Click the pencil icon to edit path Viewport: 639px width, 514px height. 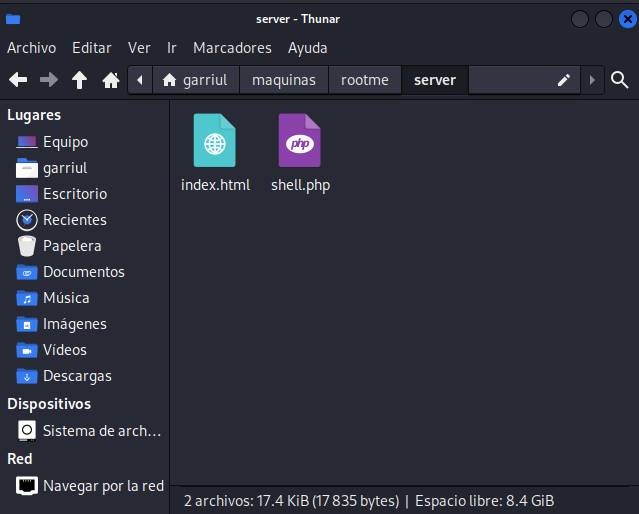coord(564,80)
